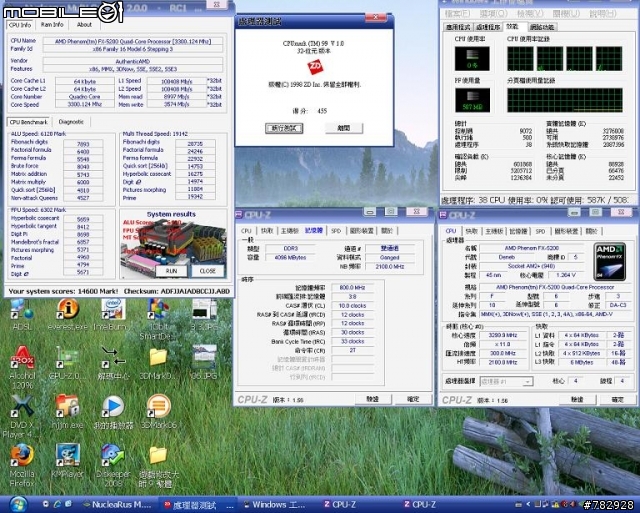Launch everest.exe from the desktop

pyautogui.click(x=67, y=313)
